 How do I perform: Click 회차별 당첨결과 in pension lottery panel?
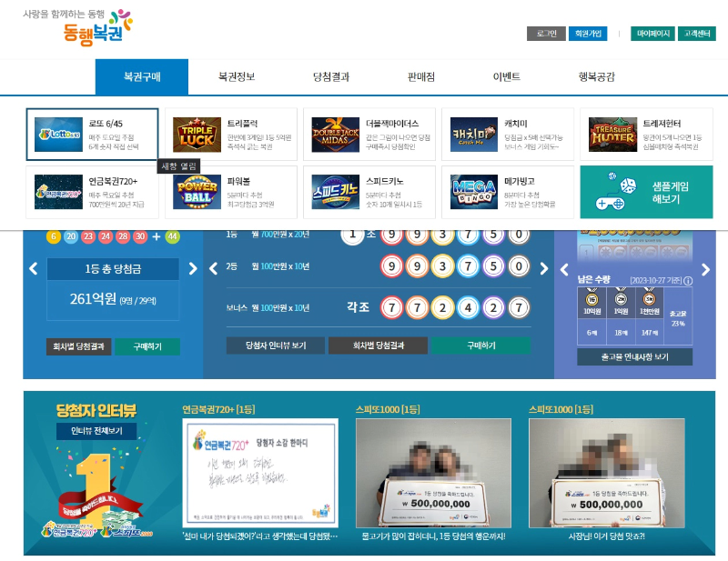pos(379,346)
